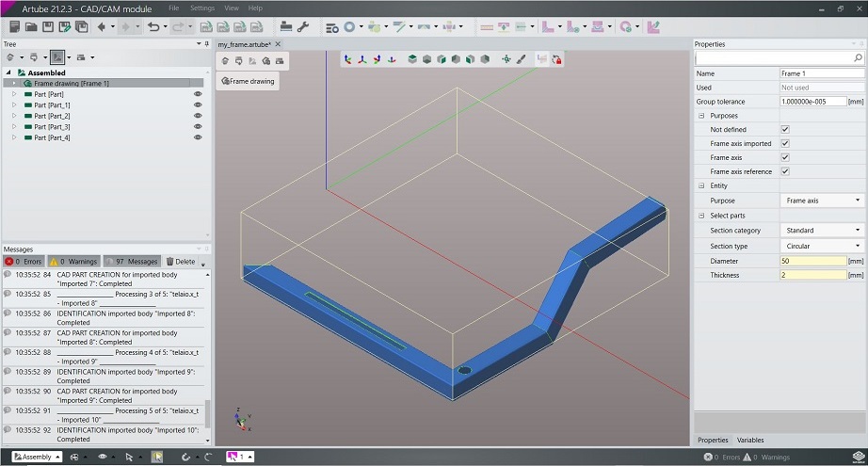Open the Section type dropdown
Image resolution: width=868 pixels, height=466 pixels.
click(x=822, y=246)
